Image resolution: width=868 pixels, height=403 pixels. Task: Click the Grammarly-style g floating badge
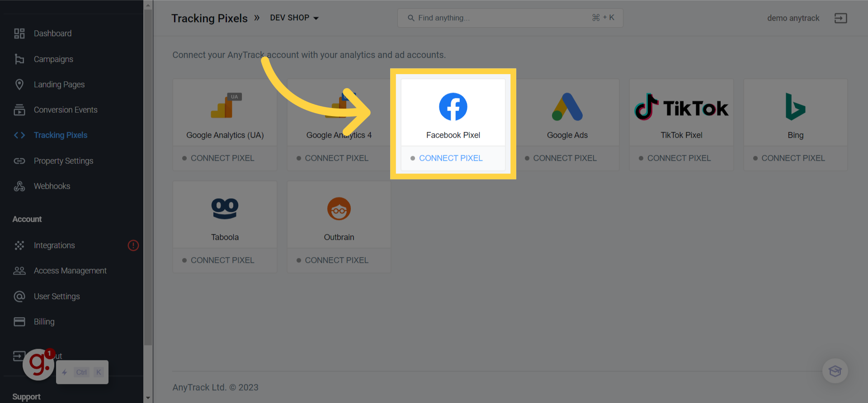(x=38, y=364)
